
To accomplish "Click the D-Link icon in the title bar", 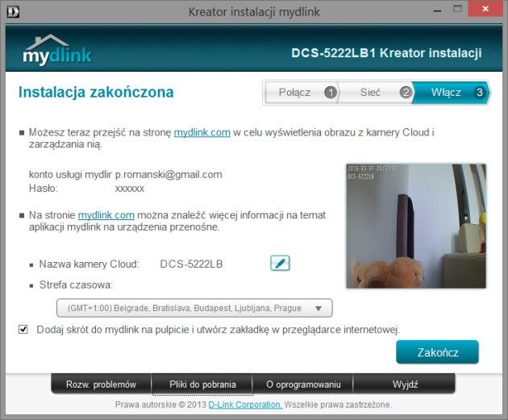I will tap(13, 12).
